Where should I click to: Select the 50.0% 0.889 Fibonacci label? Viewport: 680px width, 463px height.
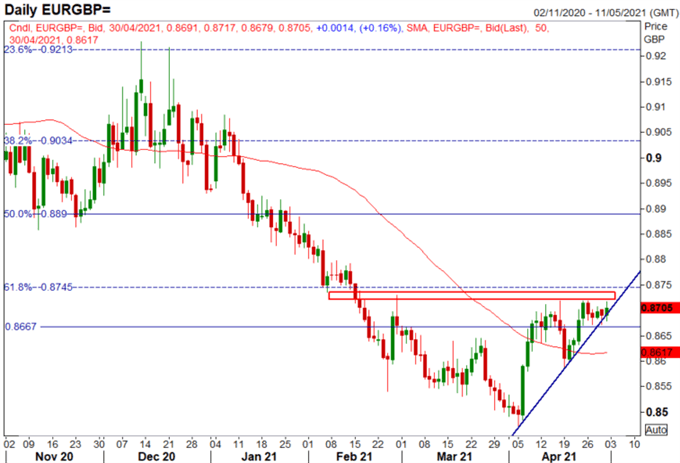(36, 214)
